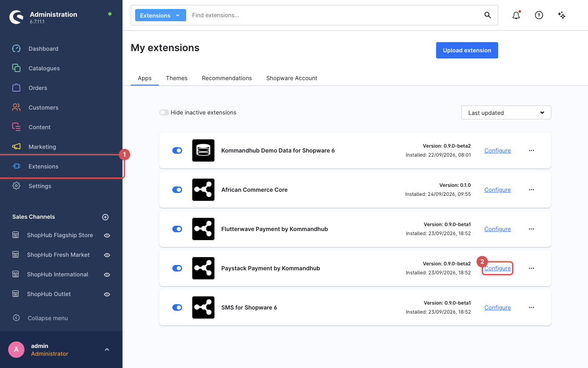Deactivate SMS for Shopware 6 toggle
This screenshot has height=368, width=588.
tap(177, 307)
